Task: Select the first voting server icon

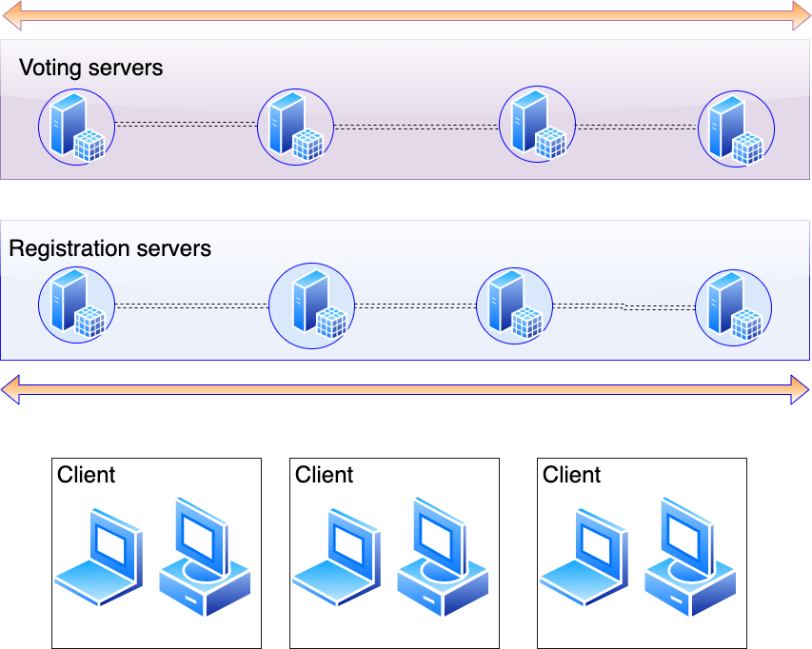Action: tap(77, 128)
